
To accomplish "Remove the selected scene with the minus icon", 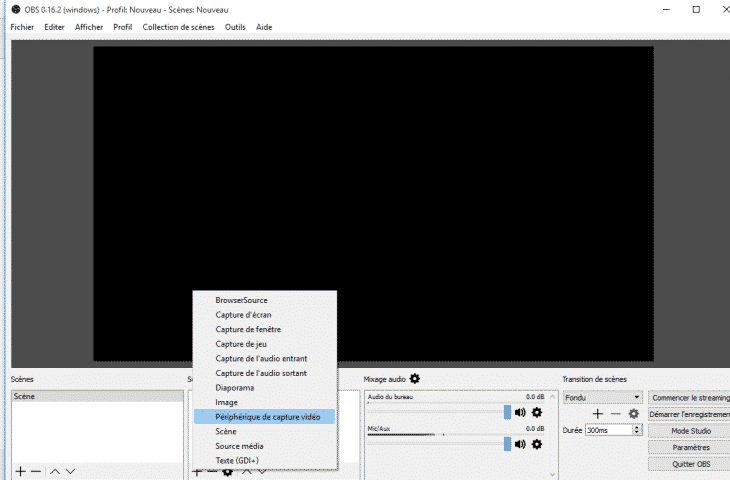I will [x=36, y=470].
